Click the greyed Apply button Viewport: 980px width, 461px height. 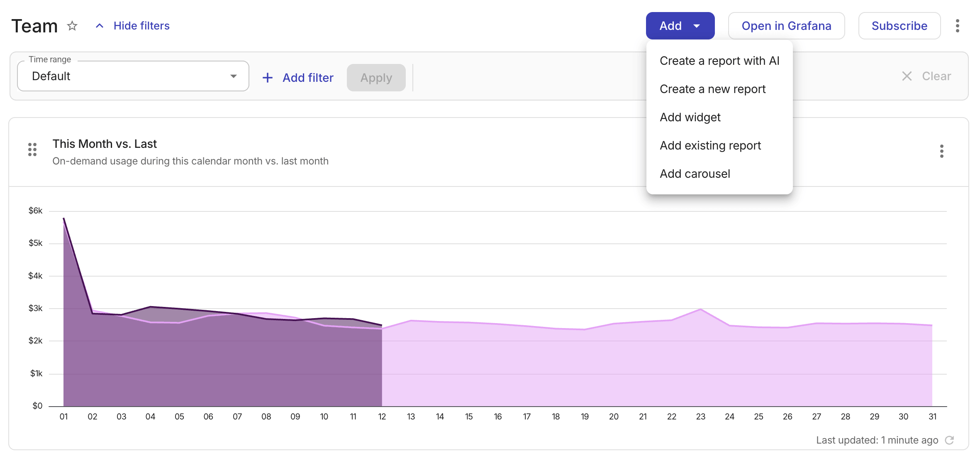(x=376, y=78)
